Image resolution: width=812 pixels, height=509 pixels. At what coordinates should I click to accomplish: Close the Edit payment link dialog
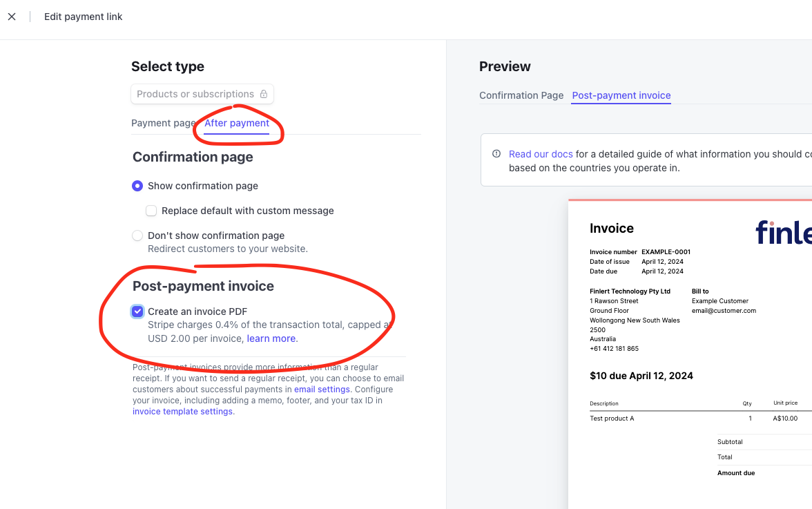[12, 17]
